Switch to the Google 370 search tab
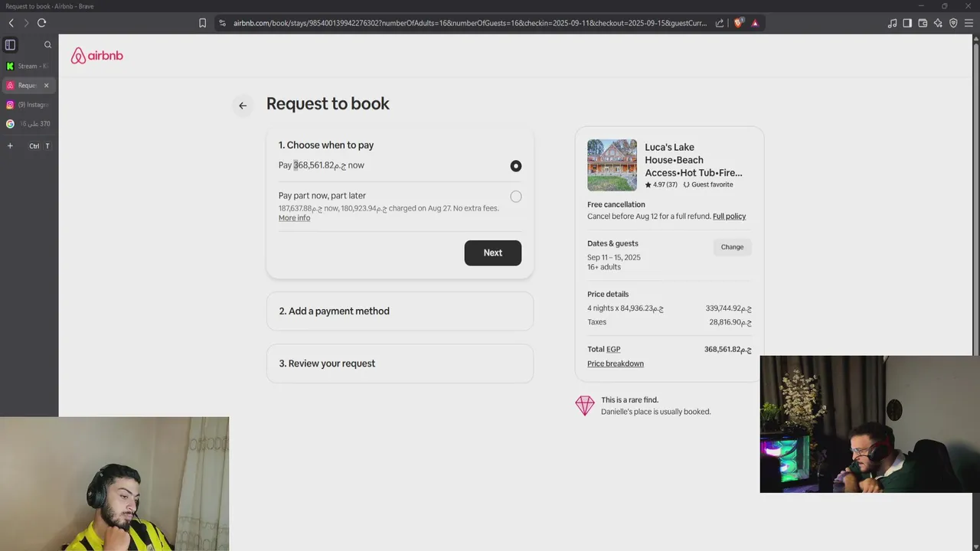980x551 pixels. tap(28, 124)
